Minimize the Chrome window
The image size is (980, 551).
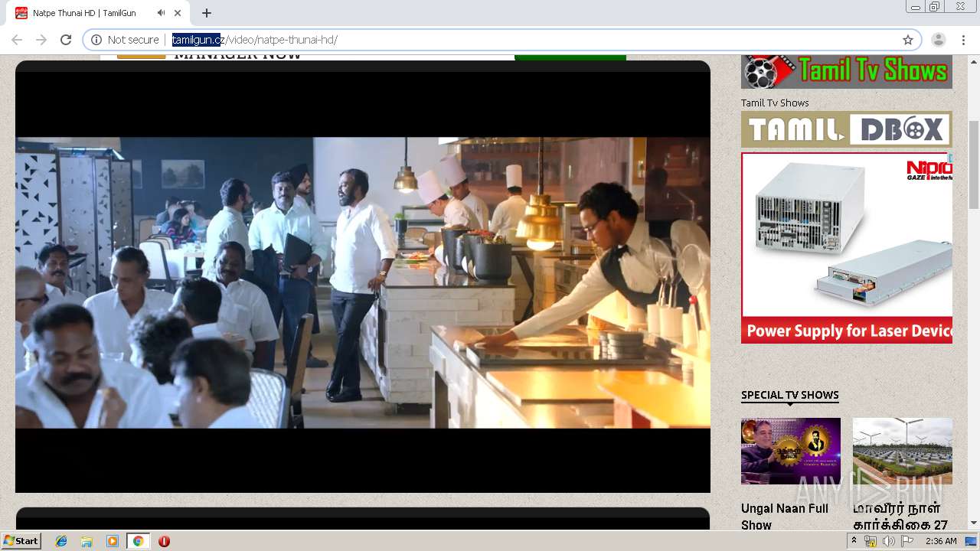pyautogui.click(x=916, y=7)
